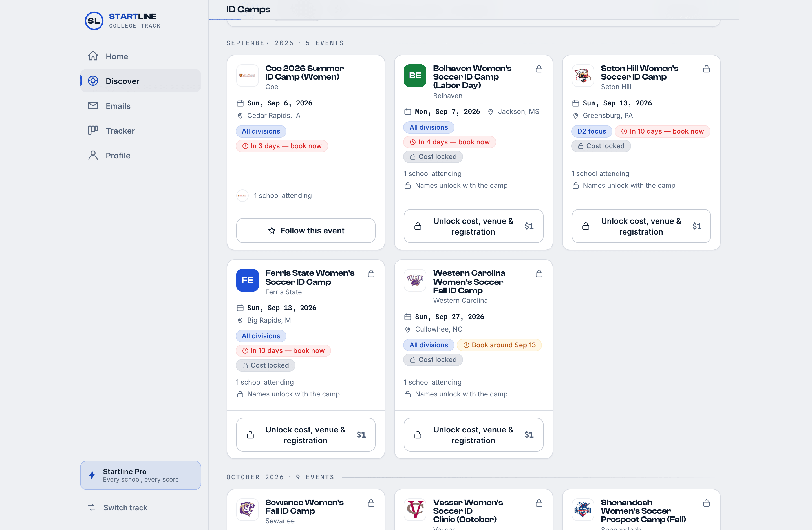Click location pin beside Jackson, MS
812x530 pixels.
tap(491, 112)
